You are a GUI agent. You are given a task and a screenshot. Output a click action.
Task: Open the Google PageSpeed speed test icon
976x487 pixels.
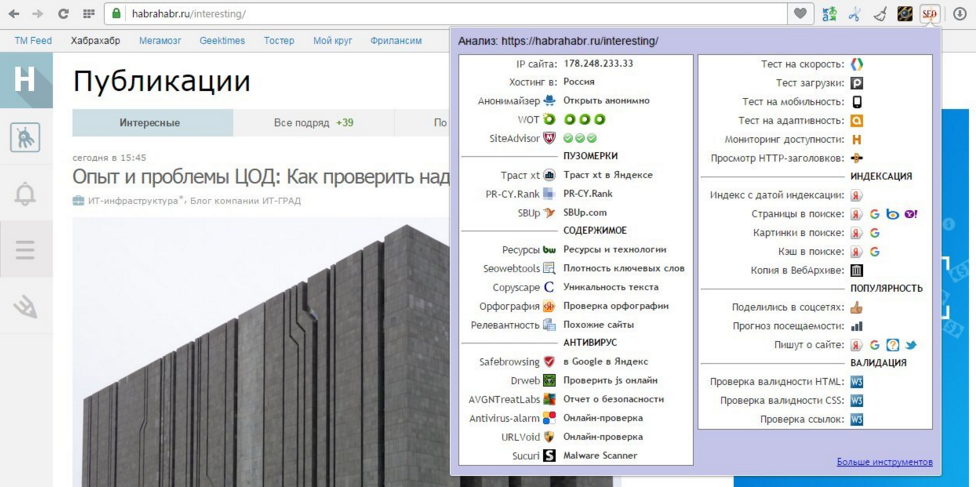point(857,64)
